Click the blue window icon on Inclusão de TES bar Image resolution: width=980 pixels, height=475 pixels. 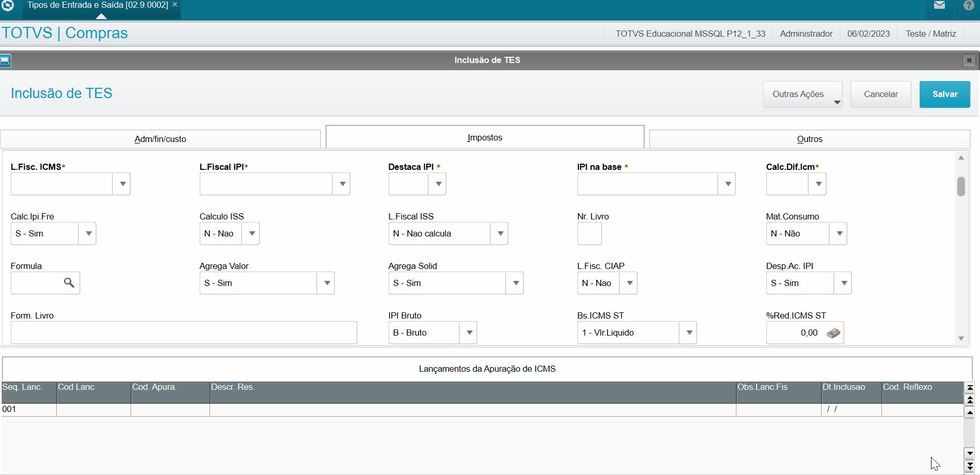tap(6, 60)
